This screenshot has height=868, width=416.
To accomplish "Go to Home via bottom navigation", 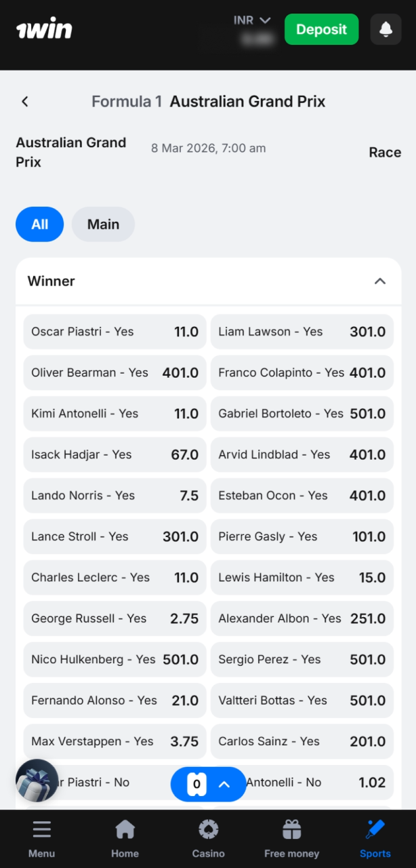I will tap(125, 837).
